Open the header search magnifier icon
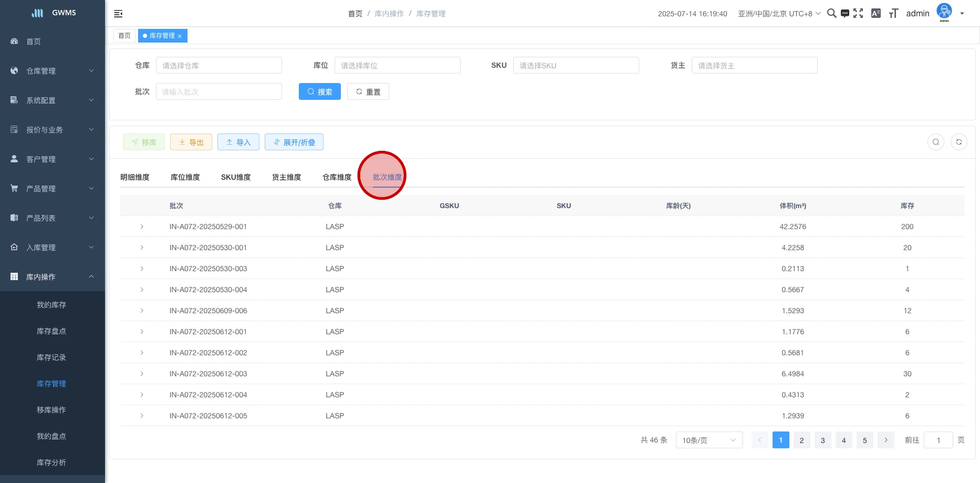This screenshot has width=980, height=483. tap(831, 14)
